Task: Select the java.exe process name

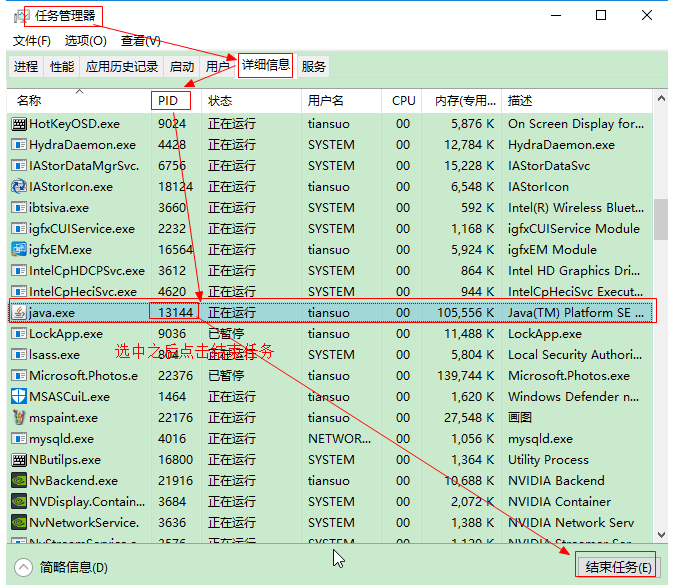Action: pos(52,313)
